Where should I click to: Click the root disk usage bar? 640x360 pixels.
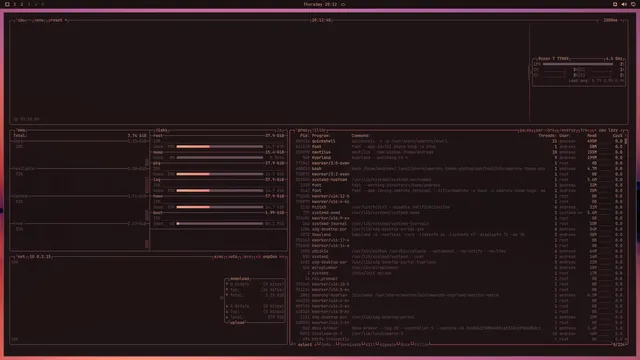[220, 146]
